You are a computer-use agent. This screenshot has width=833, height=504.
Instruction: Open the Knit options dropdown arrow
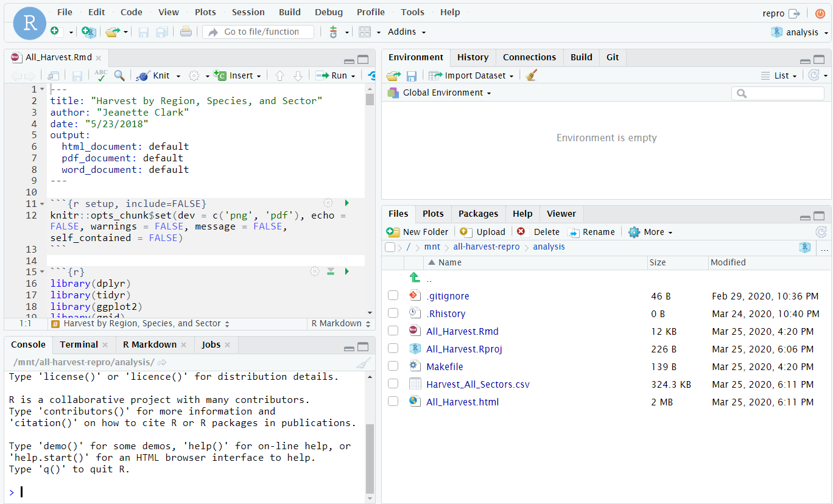point(178,76)
